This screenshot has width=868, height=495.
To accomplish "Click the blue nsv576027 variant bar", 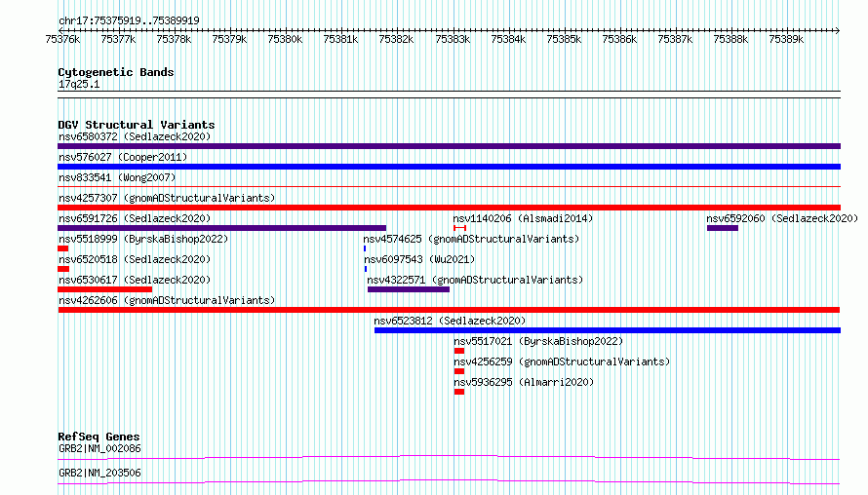I will tap(449, 167).
